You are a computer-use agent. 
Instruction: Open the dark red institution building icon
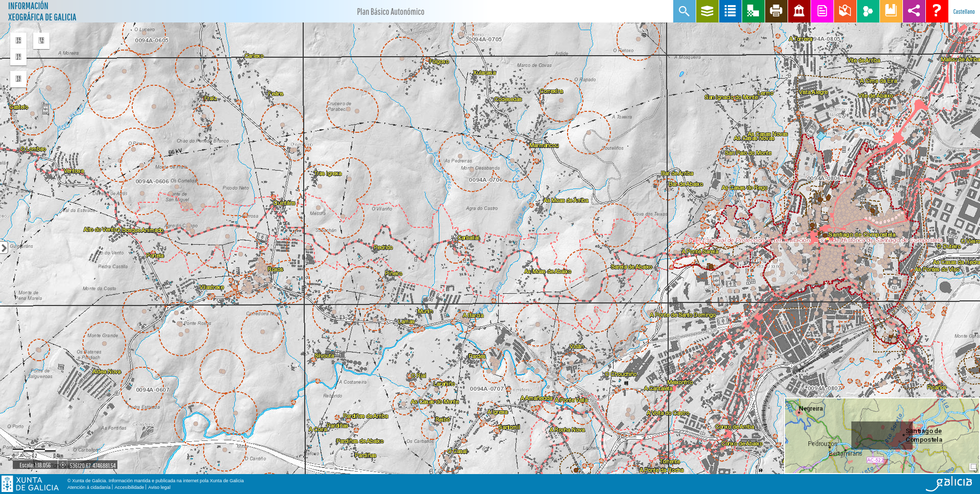799,11
